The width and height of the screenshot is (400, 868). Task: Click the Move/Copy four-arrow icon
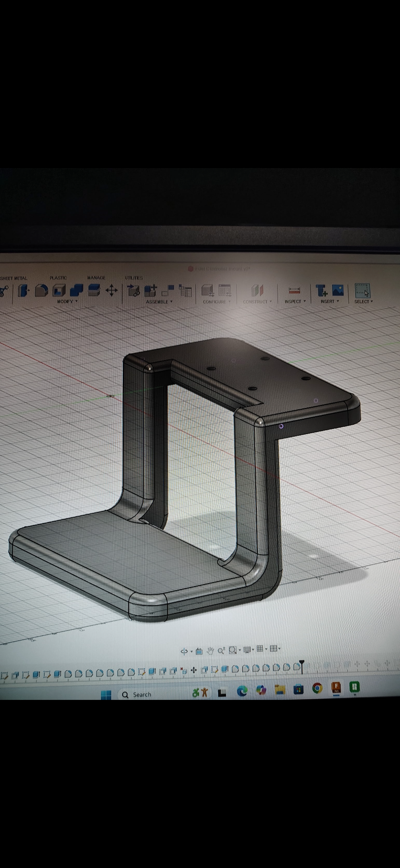[x=111, y=291]
